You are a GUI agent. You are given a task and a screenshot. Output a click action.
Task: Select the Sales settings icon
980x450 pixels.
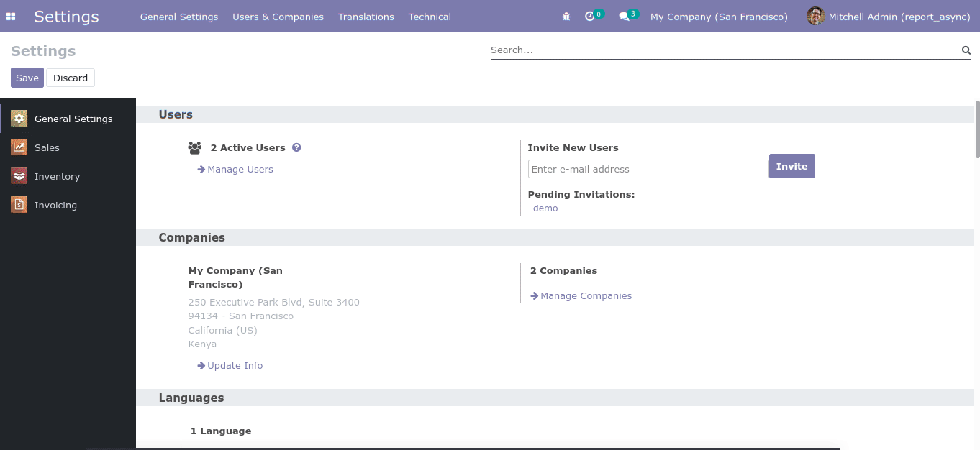[19, 147]
